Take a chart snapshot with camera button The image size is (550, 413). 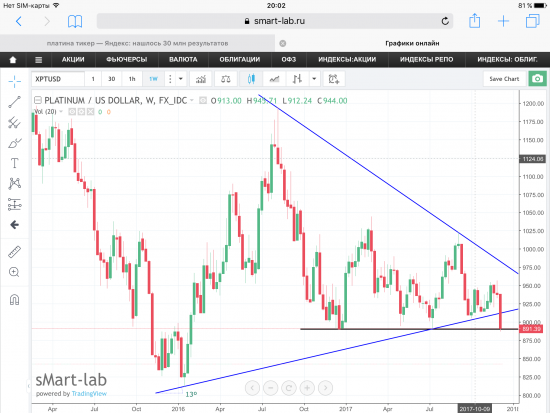point(537,79)
